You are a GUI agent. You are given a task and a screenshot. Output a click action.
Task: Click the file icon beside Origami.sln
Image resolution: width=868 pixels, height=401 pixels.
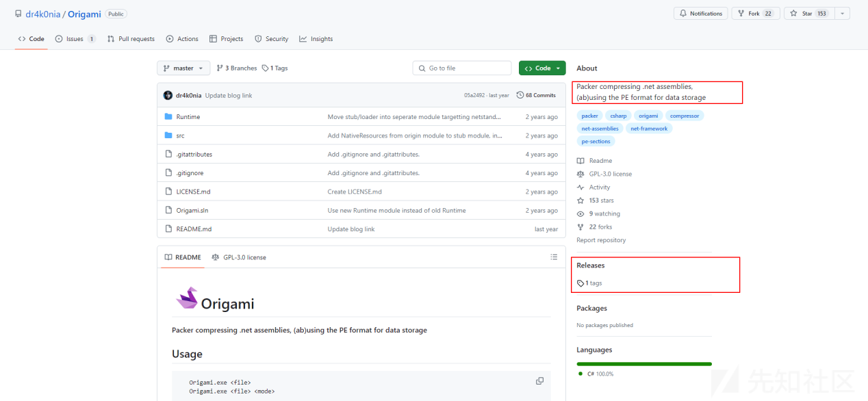[168, 211]
